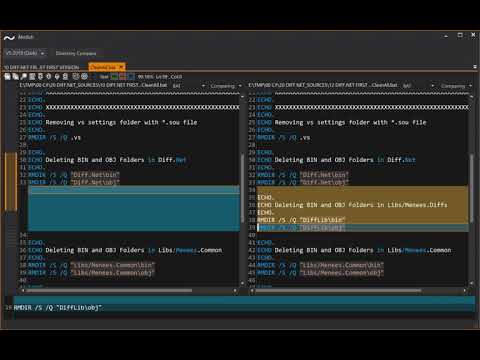This screenshot has width=480, height=360.
Task: Open the left pane file type dropdown
Action: click(x=188, y=86)
